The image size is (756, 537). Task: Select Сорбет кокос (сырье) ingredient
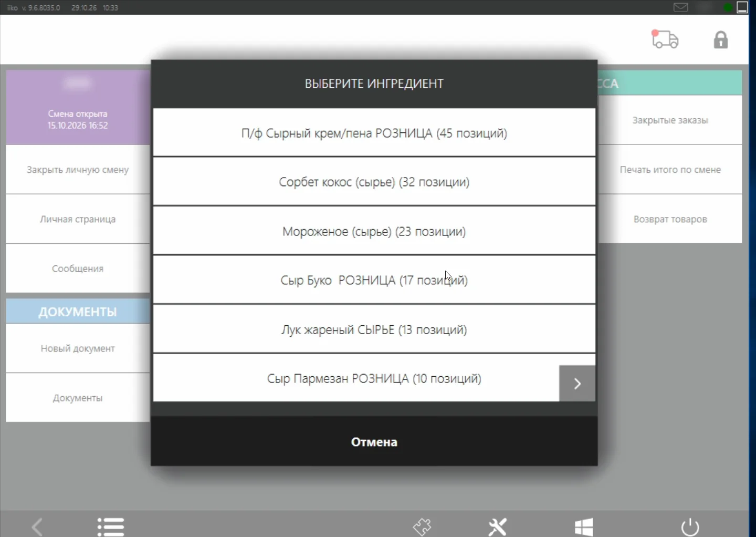click(374, 182)
